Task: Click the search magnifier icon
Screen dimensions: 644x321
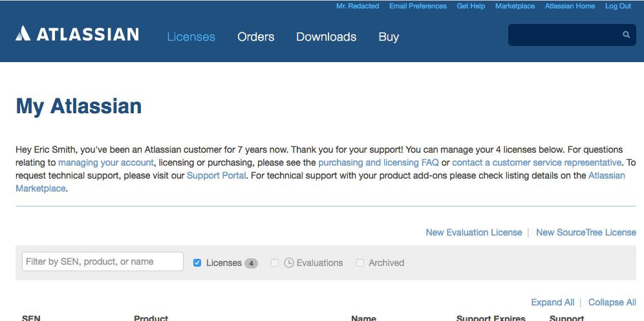Action: 626,34
